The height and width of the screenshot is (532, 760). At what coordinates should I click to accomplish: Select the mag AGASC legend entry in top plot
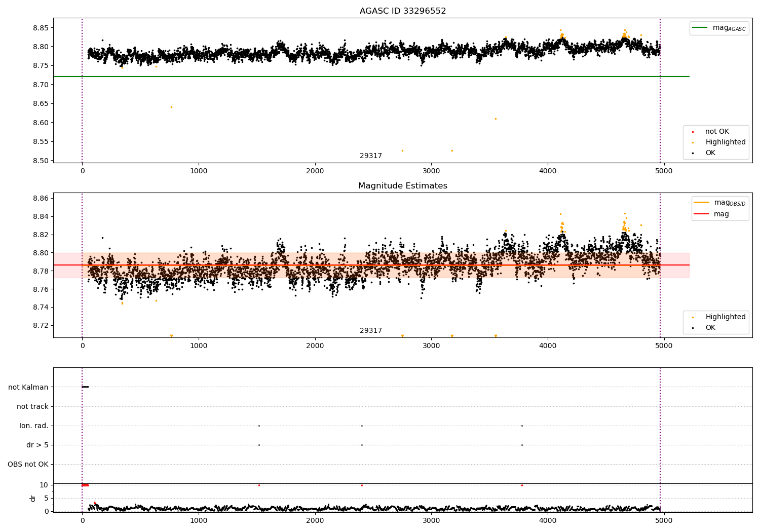(x=719, y=28)
